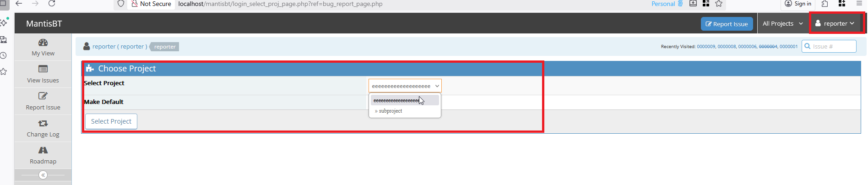Viewport: 868px width, 185px height.
Task: Bookmark this page with star icon
Action: point(719,4)
